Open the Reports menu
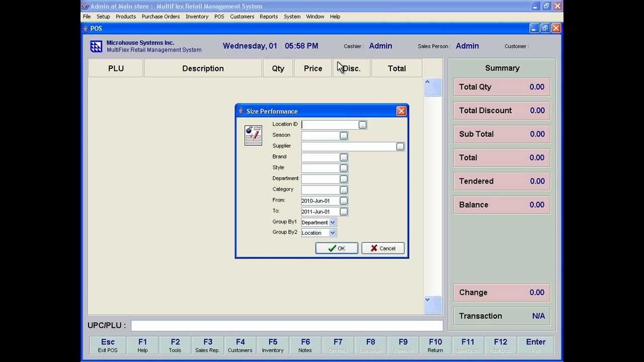This screenshot has width=644, height=362. [x=269, y=17]
